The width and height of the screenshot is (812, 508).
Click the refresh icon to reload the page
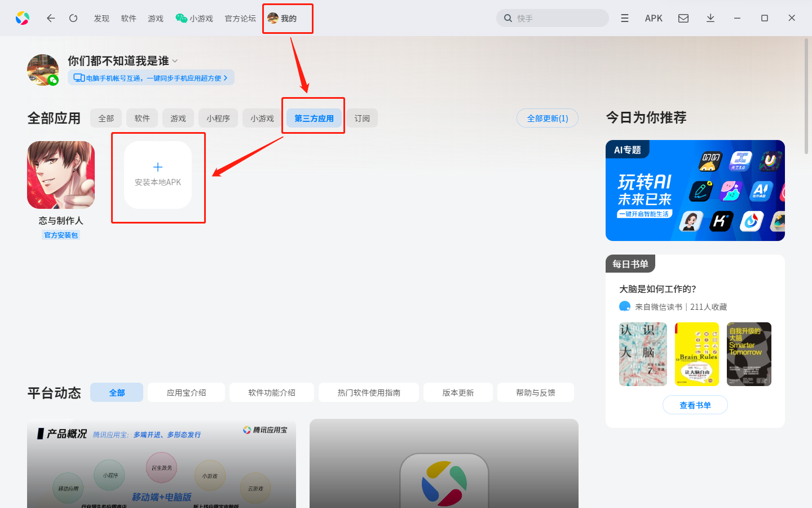point(73,17)
